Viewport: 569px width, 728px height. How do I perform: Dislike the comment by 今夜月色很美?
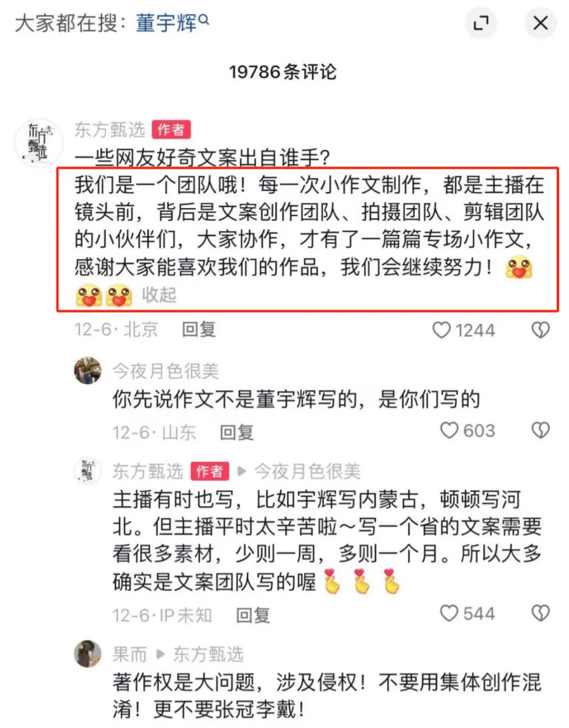(541, 431)
